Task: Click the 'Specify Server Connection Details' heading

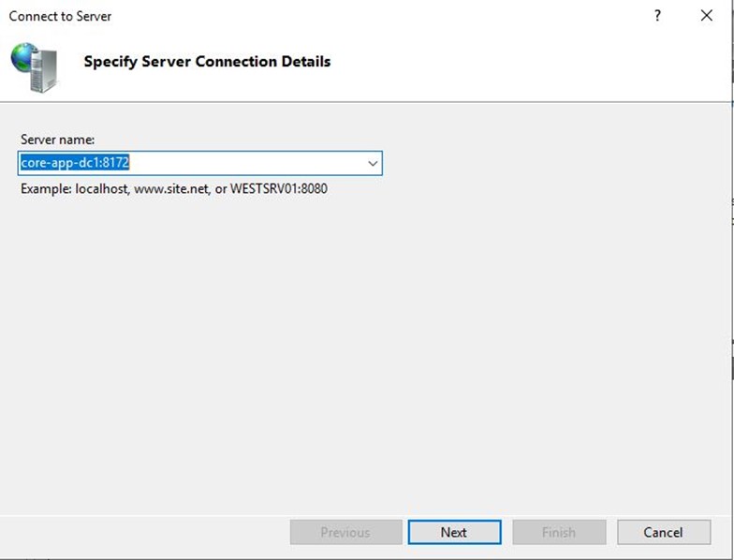Action: [x=207, y=62]
